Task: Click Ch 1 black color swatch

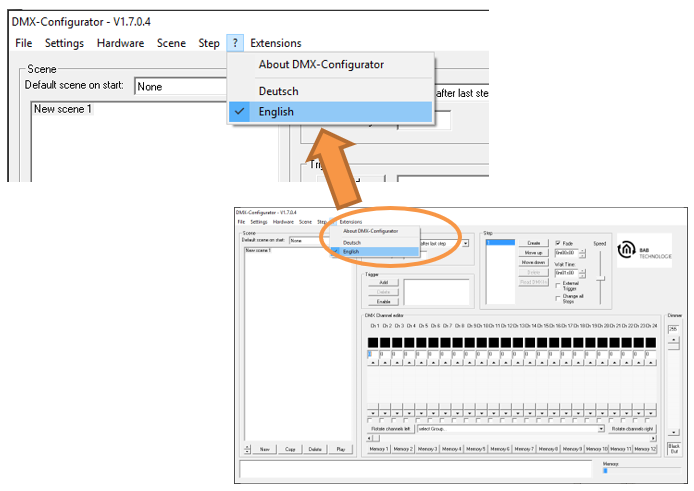Action: pos(373,342)
